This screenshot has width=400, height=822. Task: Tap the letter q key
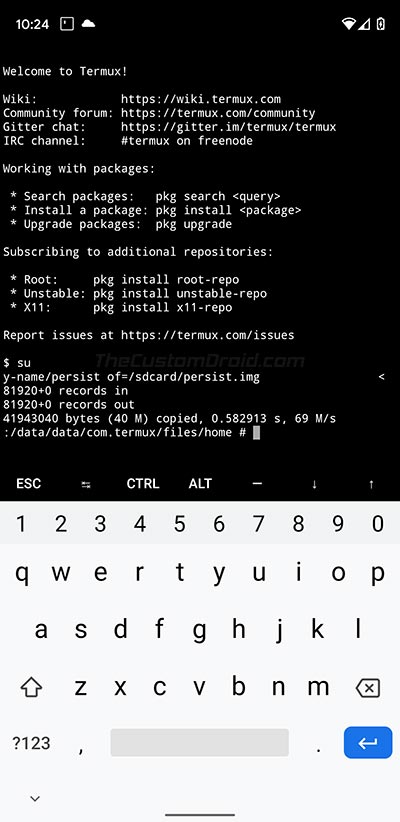pyautogui.click(x=21, y=574)
